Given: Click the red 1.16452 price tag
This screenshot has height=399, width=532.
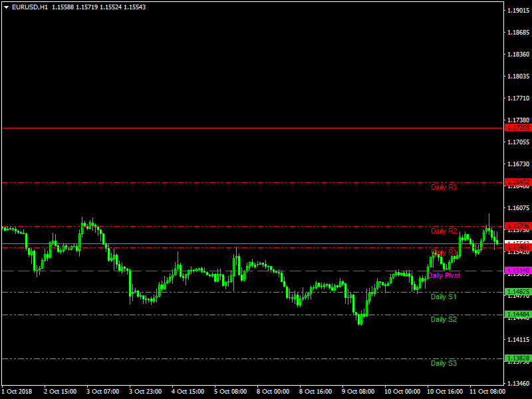Looking at the screenshot, I should tap(518, 182).
